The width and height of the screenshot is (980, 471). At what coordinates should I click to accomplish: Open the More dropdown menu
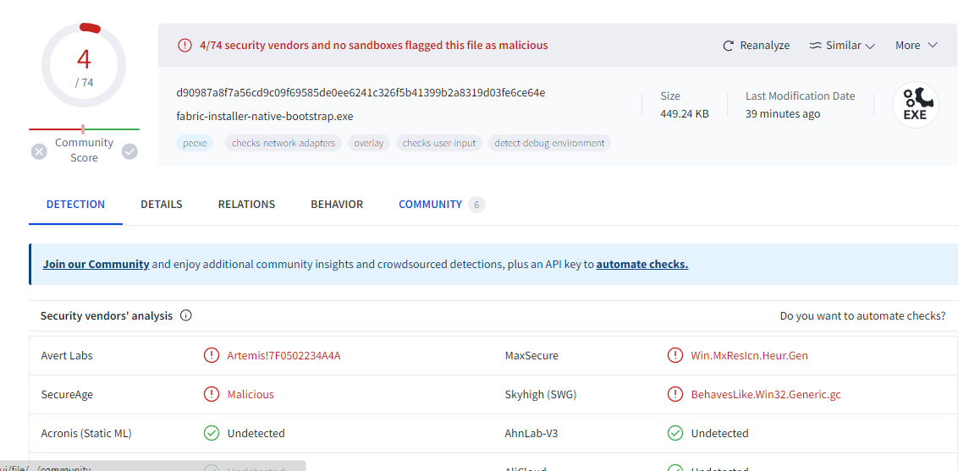(917, 46)
